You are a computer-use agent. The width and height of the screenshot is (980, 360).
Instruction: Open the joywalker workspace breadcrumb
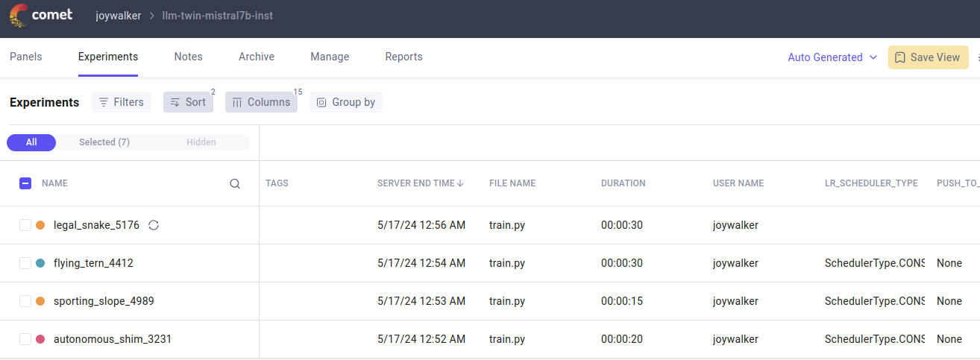(x=119, y=16)
